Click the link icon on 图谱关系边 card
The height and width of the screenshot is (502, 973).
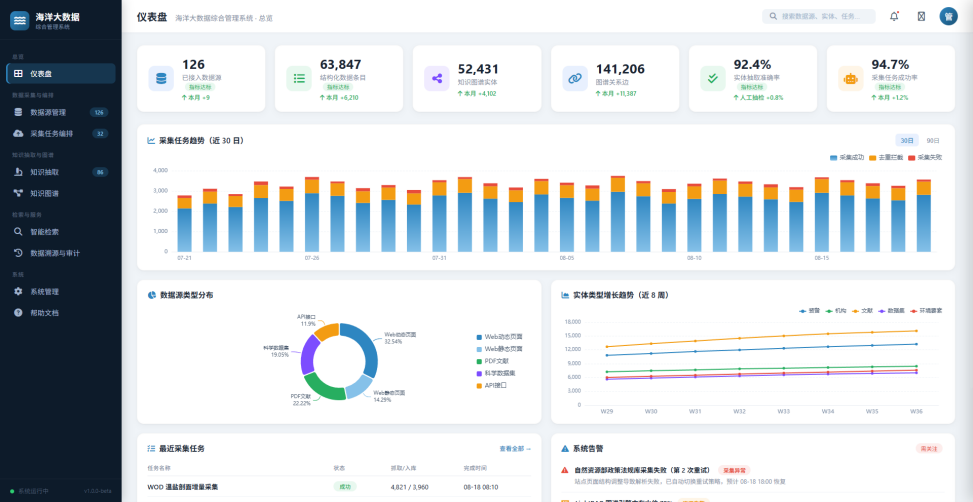(x=575, y=78)
